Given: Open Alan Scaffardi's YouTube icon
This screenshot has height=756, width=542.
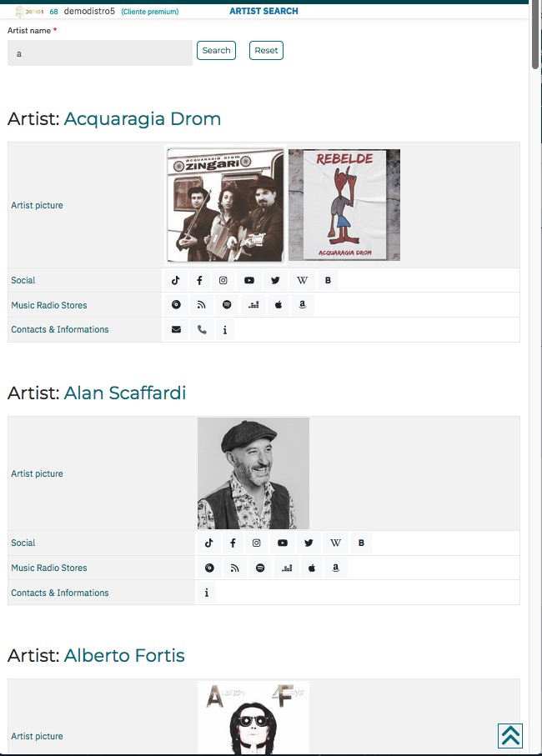Looking at the screenshot, I should (x=283, y=543).
